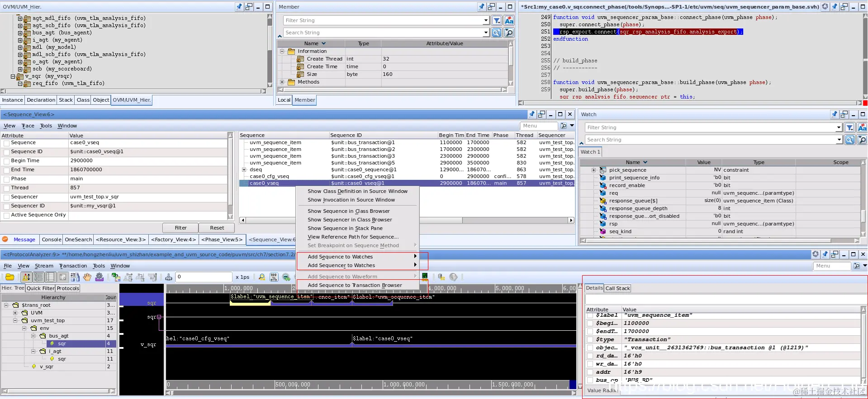This screenshot has height=399, width=868.
Task: Click the search magnifier icon in Member panel
Action: click(x=496, y=33)
